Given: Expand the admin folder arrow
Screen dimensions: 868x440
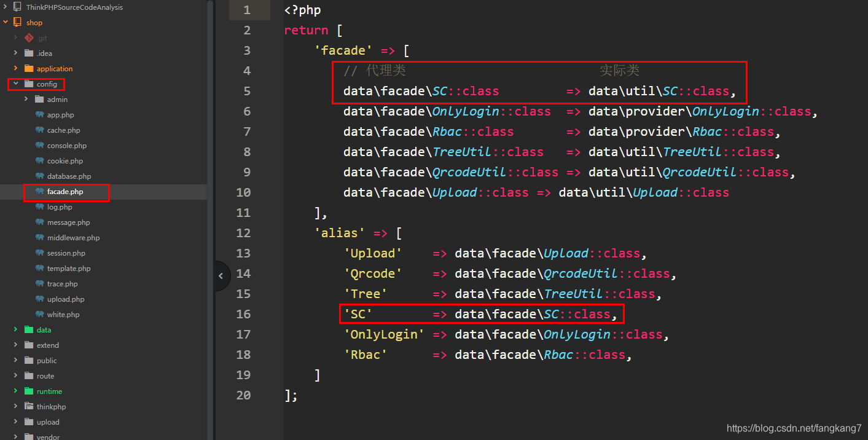Looking at the screenshot, I should click(26, 100).
